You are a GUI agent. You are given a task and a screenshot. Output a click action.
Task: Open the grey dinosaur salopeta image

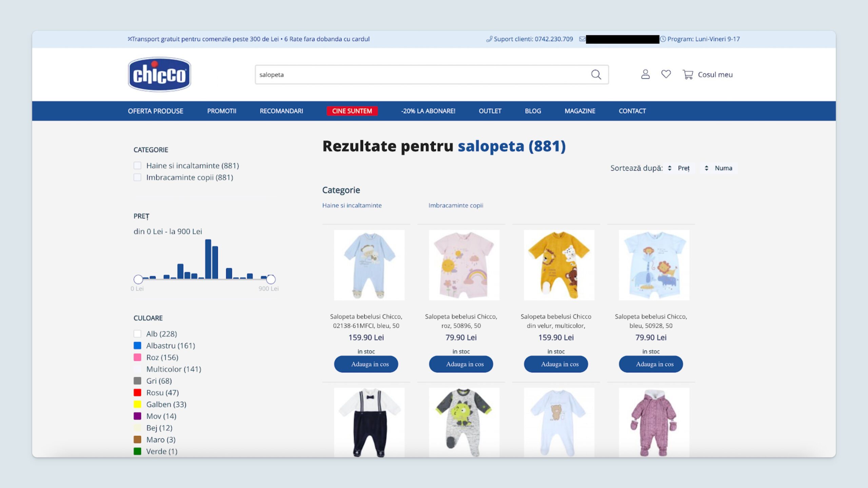(464, 423)
